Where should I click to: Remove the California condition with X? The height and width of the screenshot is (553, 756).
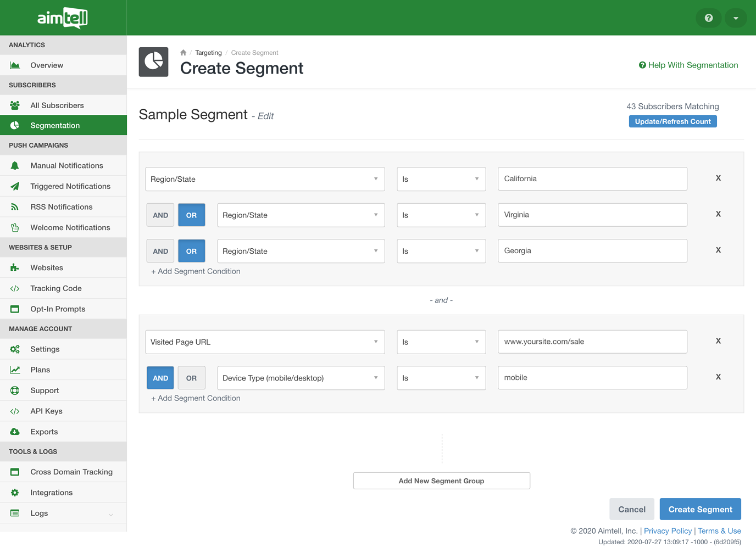[x=718, y=178]
